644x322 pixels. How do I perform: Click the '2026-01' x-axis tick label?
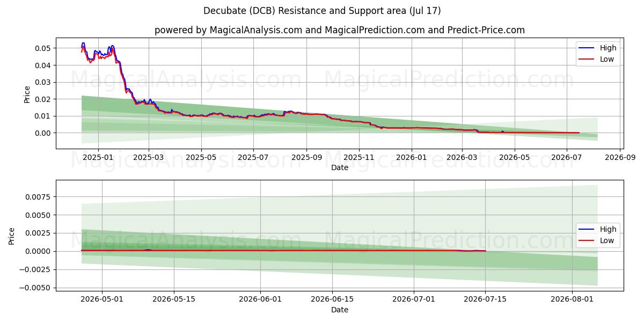pos(412,157)
